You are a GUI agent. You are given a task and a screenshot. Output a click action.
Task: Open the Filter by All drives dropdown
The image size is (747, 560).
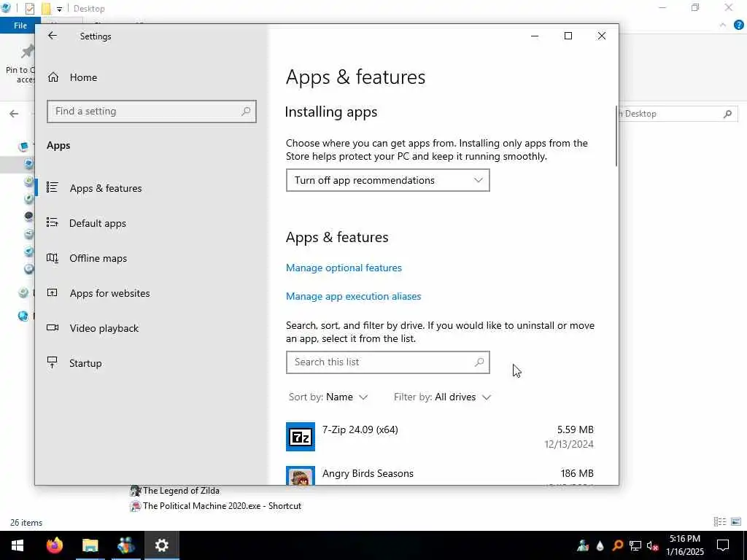tap(442, 397)
